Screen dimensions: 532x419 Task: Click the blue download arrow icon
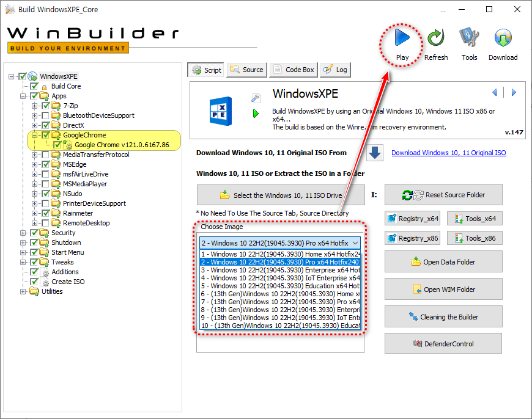[x=375, y=153]
